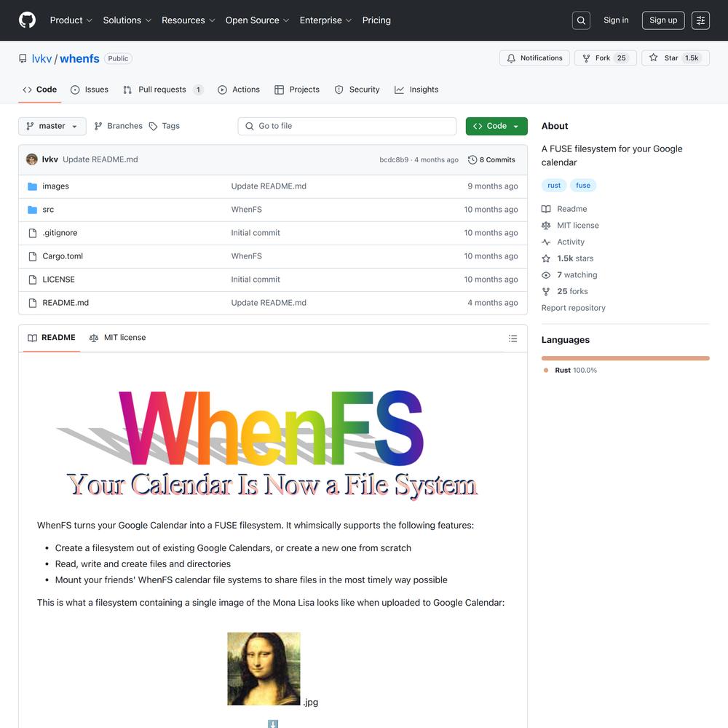
Task: Click the fuse topic tag
Action: pyautogui.click(x=583, y=185)
